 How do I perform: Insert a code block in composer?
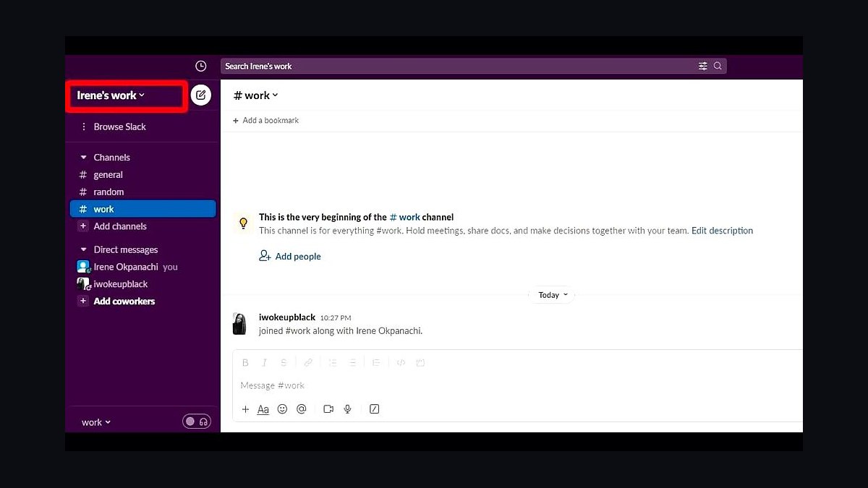(x=420, y=363)
